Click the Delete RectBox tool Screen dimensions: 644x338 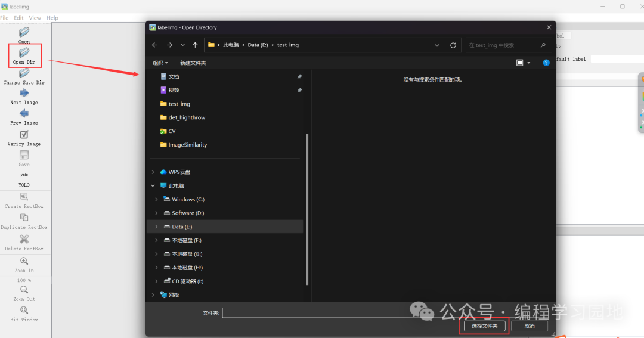coord(24,243)
